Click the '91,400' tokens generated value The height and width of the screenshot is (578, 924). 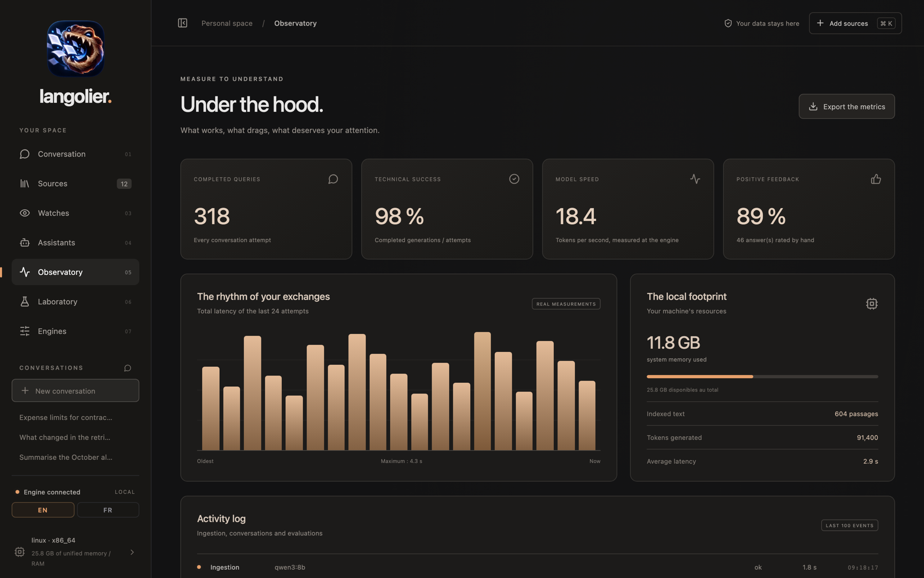[x=868, y=438]
